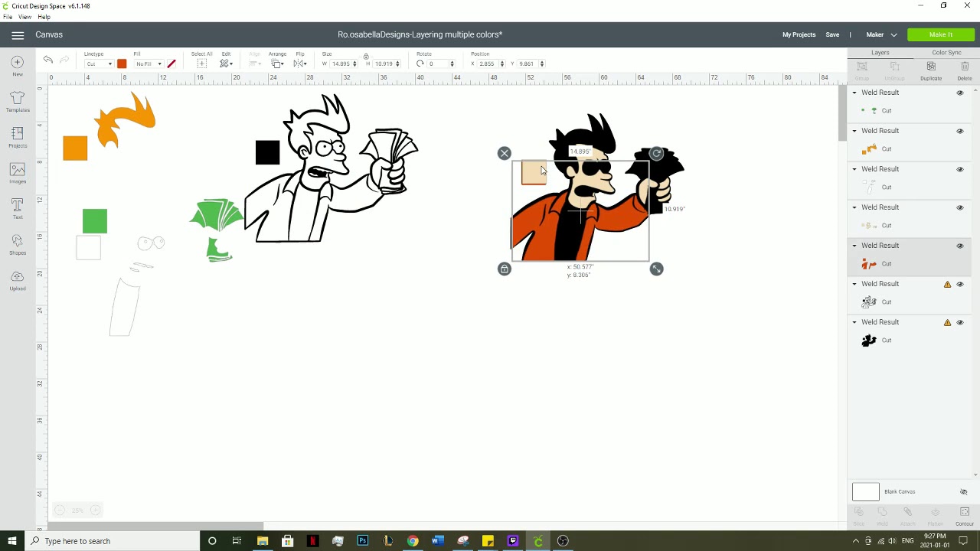Open the Projects panel

[x=18, y=137]
